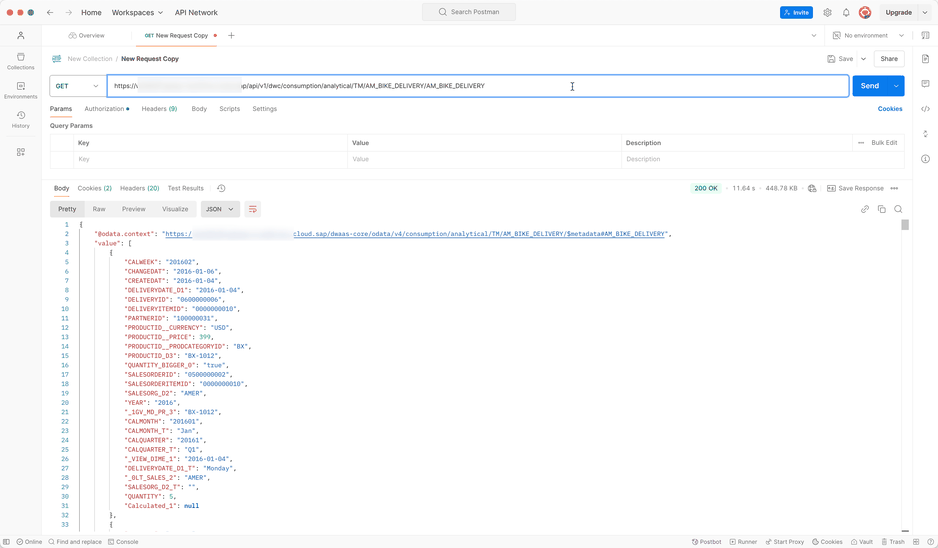
Task: Open New Collection breadcrumb
Action: click(x=90, y=59)
